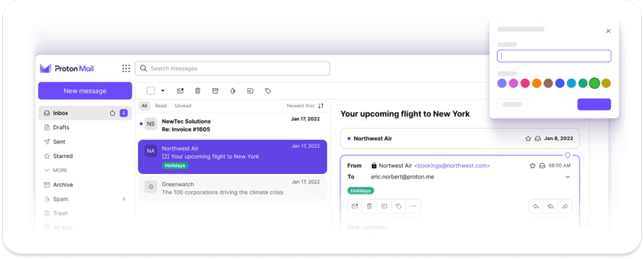
Task: Open the Inbox folder
Action: [x=85, y=113]
